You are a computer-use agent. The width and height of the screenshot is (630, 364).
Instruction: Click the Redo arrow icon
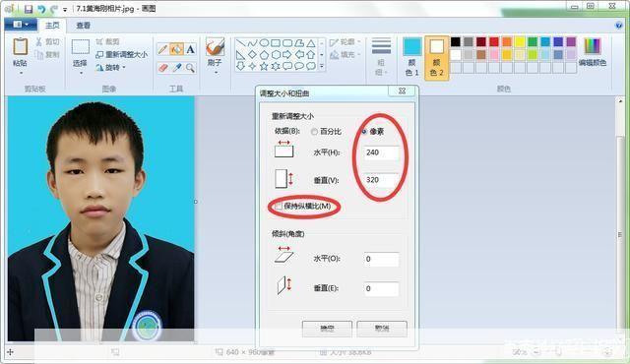53,9
